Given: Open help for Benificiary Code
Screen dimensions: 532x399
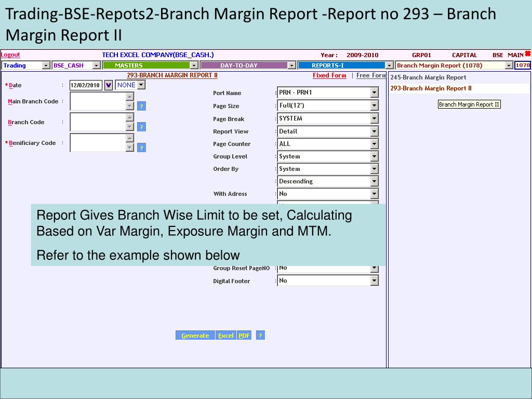Looking at the screenshot, I should 141,148.
